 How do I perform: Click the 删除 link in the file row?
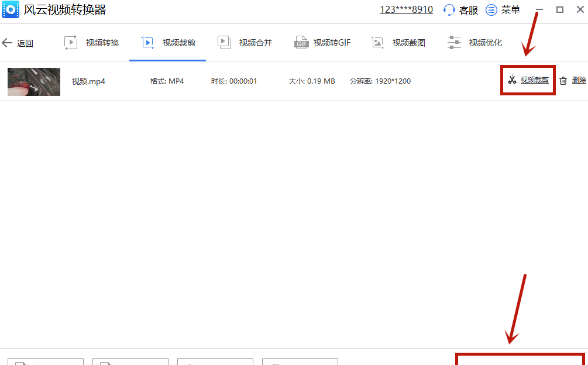(x=579, y=80)
